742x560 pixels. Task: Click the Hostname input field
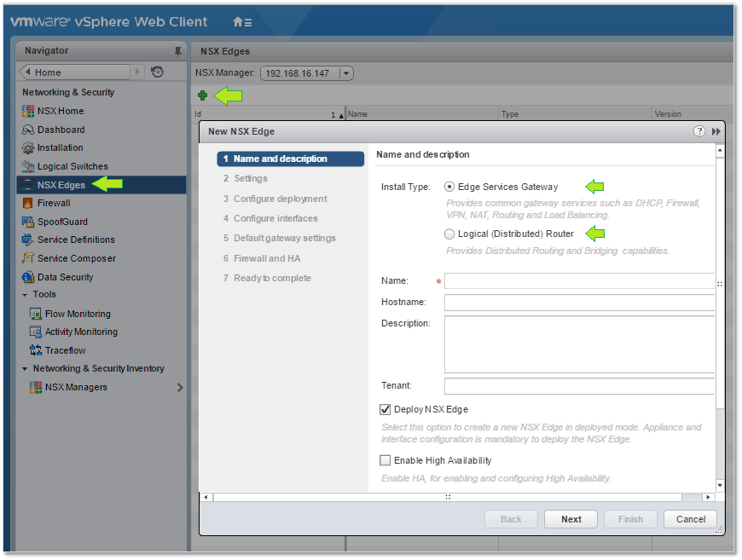click(x=579, y=303)
